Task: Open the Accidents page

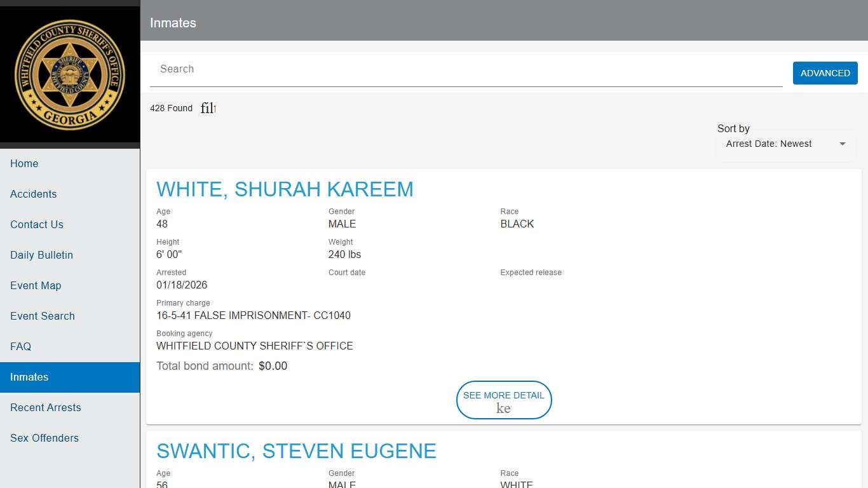Action: [x=34, y=194]
